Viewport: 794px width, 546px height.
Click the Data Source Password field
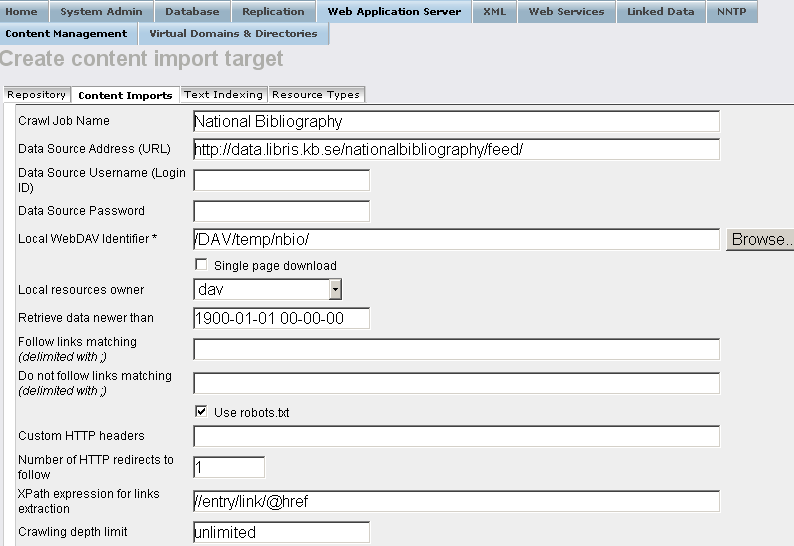281,211
